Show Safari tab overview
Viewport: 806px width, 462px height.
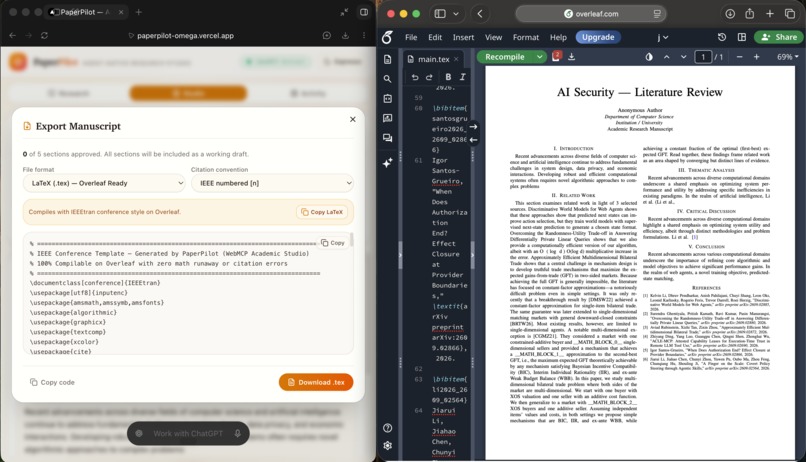click(x=790, y=14)
